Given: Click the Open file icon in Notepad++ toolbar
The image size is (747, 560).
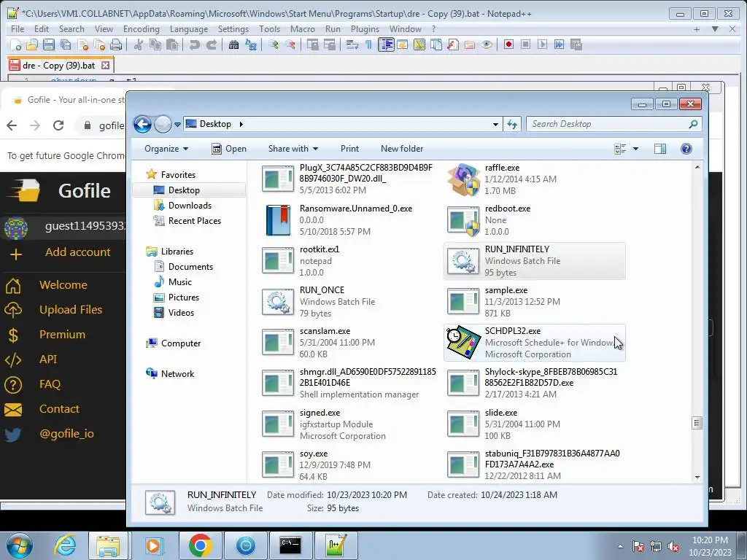Looking at the screenshot, I should (32, 44).
